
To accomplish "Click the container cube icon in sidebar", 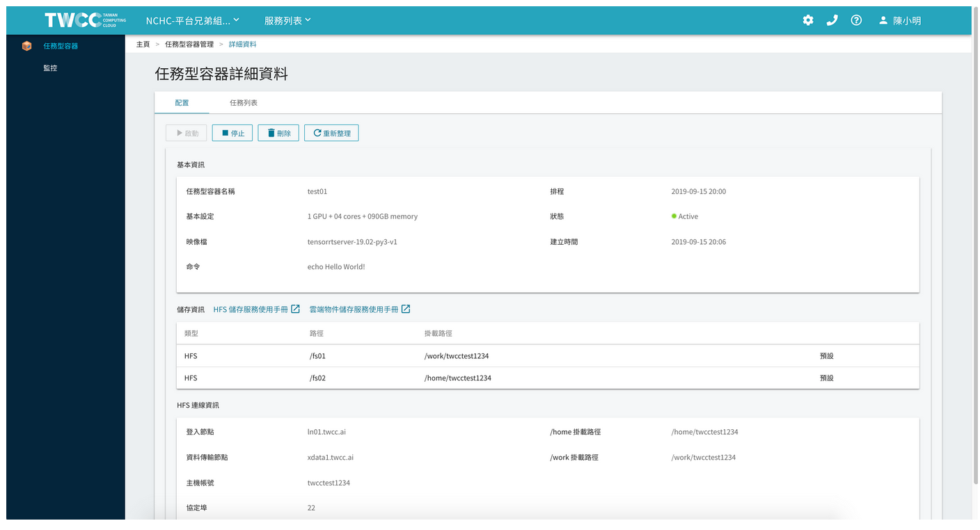I will 27,46.
